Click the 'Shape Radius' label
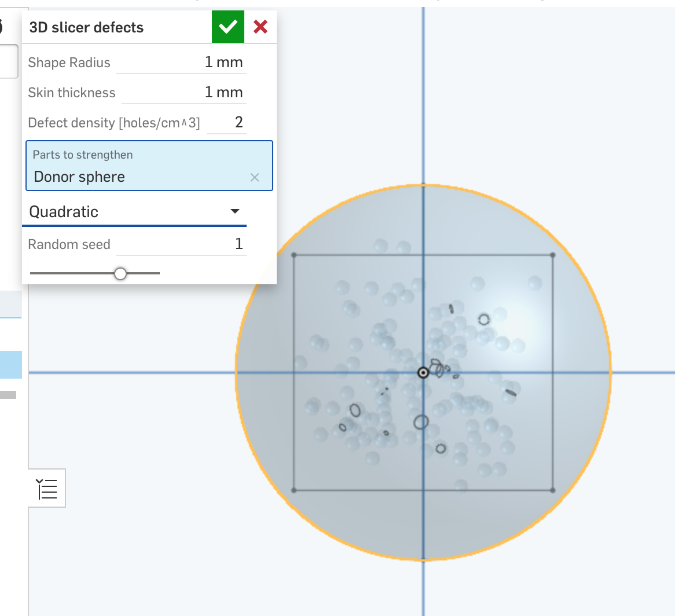Image resolution: width=675 pixels, height=616 pixels. (x=69, y=63)
